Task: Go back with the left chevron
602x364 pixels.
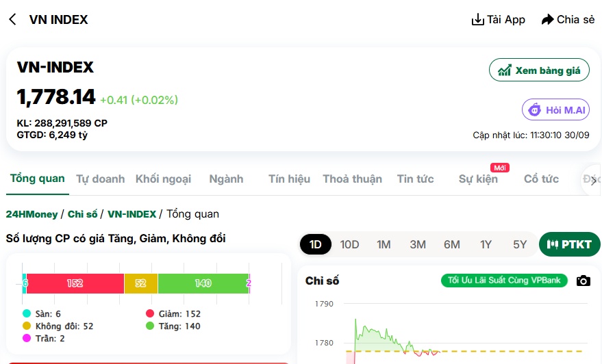Action: (x=12, y=19)
